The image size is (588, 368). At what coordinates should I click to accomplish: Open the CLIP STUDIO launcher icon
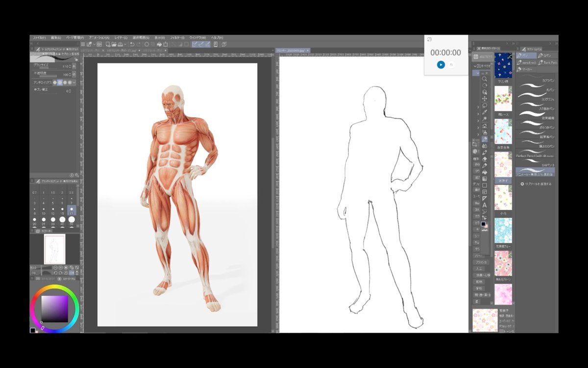pyautogui.click(x=99, y=44)
